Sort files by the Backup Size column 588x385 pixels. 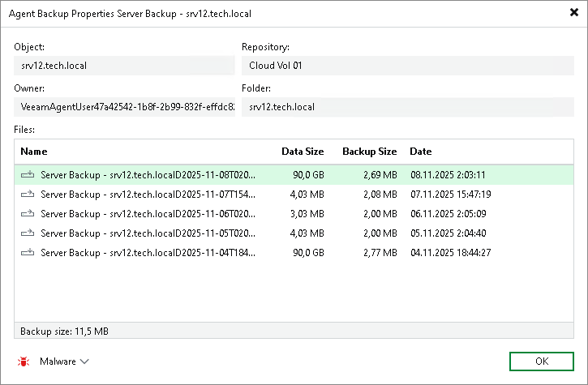coord(369,152)
